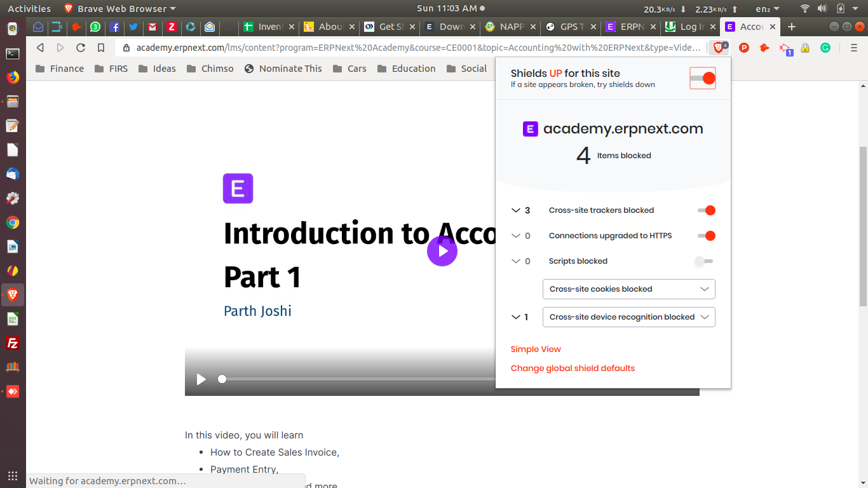Open FileZilla from the dock
Screen dimensions: 868x488
point(13,343)
